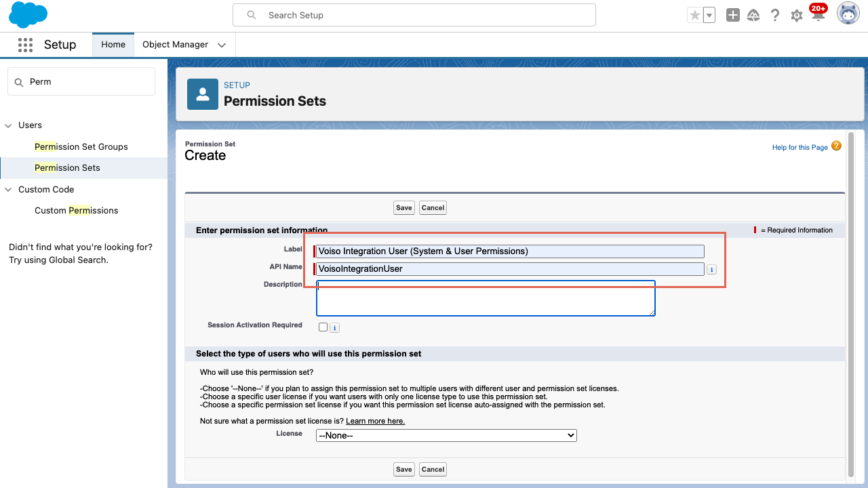Viewport: 868px width, 488px height.
Task: Click the Search Setup field
Action: pyautogui.click(x=414, y=15)
